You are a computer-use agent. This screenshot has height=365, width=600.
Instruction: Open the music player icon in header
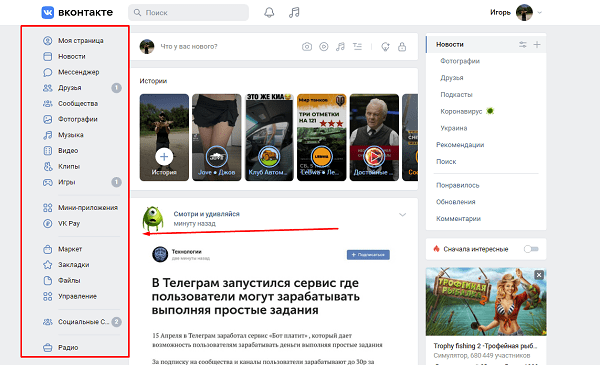(294, 13)
